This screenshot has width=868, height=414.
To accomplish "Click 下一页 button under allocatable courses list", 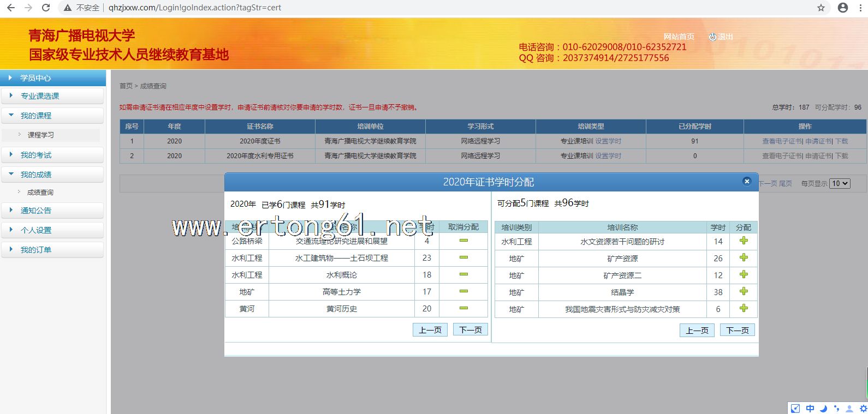I will [x=737, y=331].
